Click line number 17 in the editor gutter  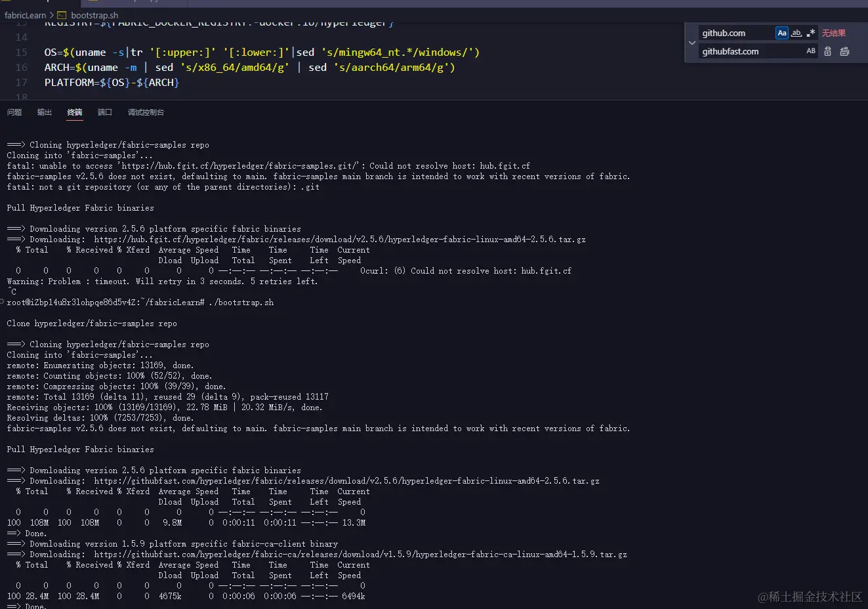tap(22, 83)
